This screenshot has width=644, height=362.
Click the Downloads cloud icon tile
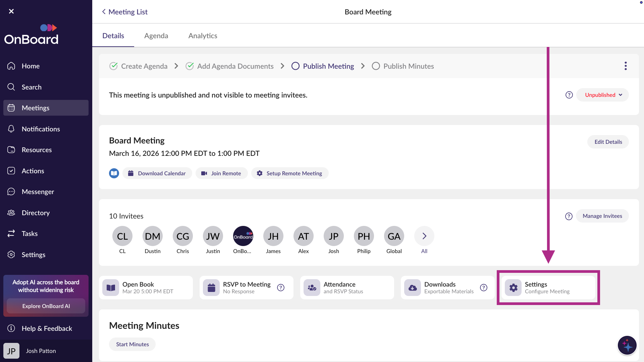click(x=413, y=288)
